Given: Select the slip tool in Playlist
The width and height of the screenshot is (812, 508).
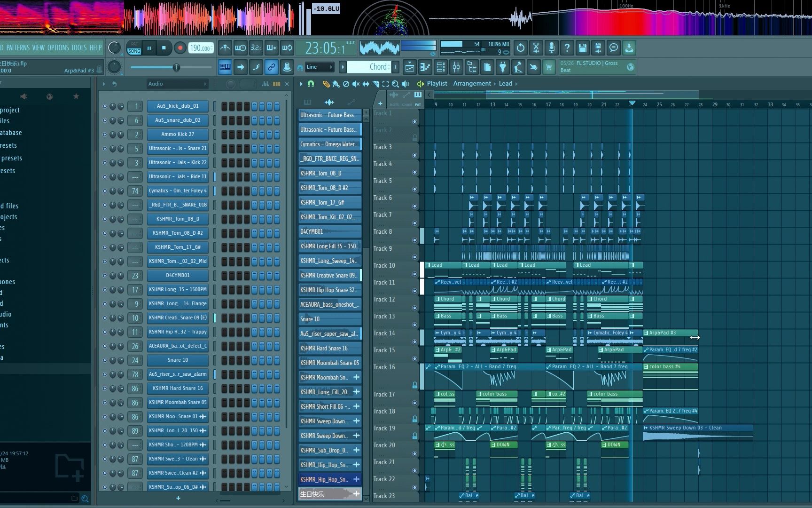Looking at the screenshot, I should coord(366,84).
